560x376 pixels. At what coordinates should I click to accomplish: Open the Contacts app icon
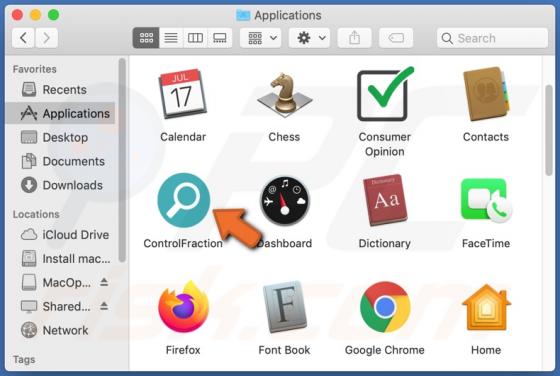point(486,94)
